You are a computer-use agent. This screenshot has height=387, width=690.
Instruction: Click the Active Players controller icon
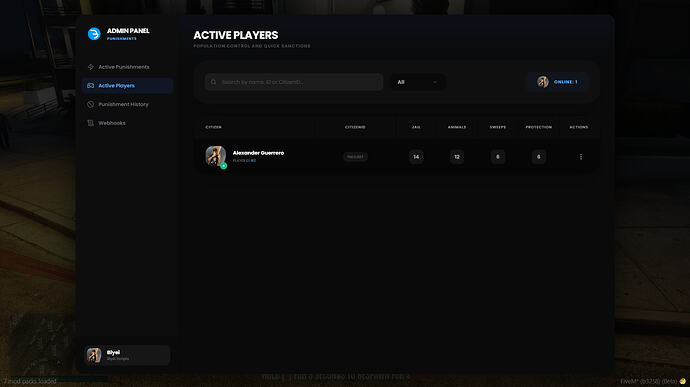[90, 85]
